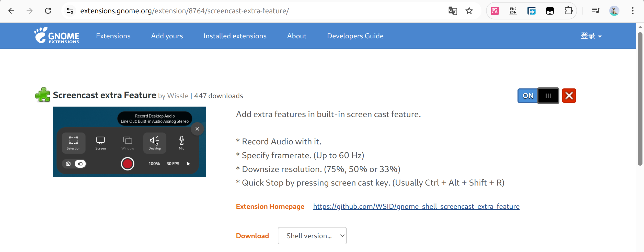This screenshot has width=644, height=252.
Task: Open the Chrome three-dot menu
Action: click(632, 11)
